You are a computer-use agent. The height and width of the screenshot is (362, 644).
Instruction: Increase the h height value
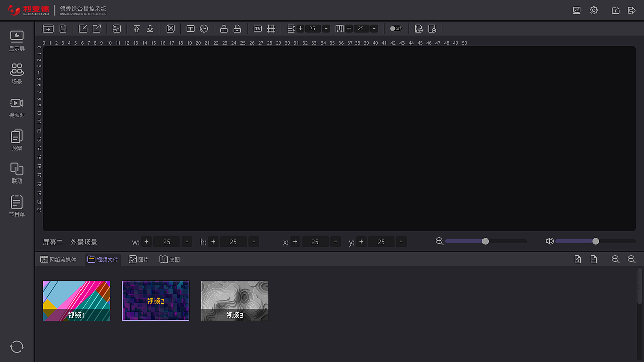pos(213,242)
